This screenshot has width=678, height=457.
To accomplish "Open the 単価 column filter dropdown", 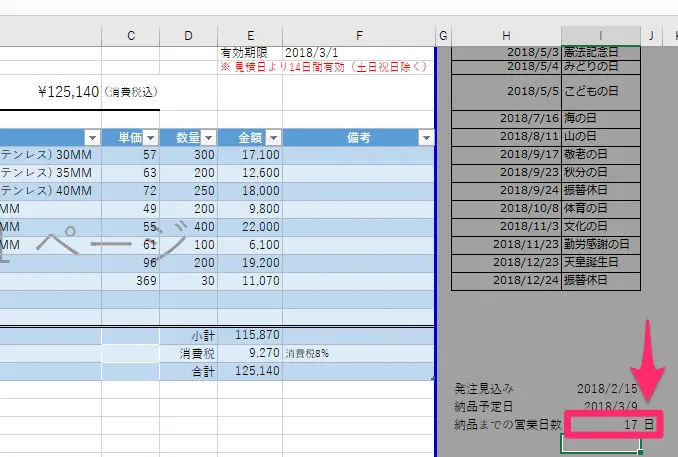I will coord(151,138).
